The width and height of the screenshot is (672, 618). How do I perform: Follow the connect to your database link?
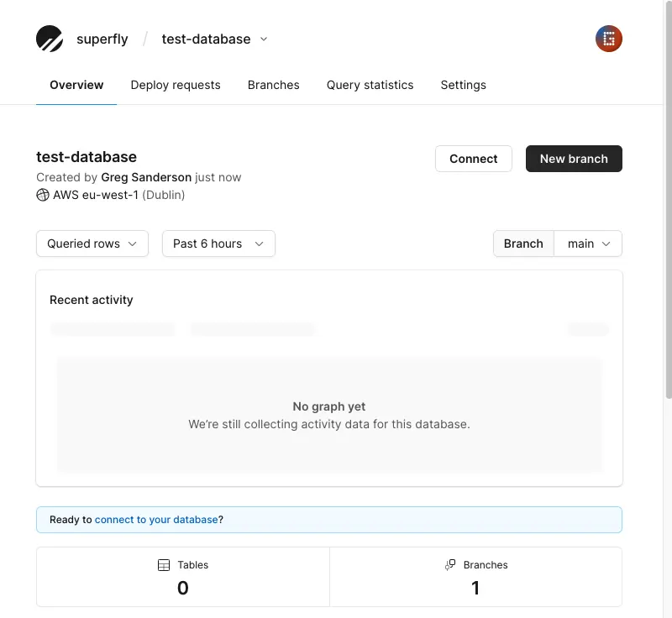(156, 520)
